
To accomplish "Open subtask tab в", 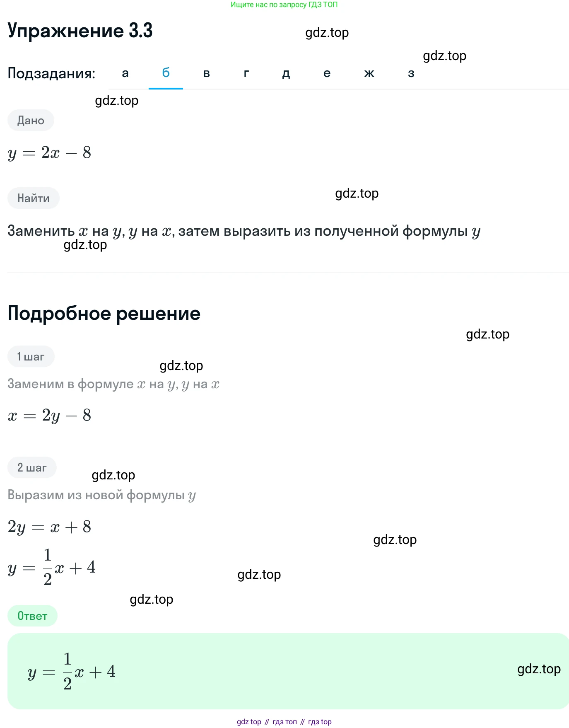I will [207, 73].
